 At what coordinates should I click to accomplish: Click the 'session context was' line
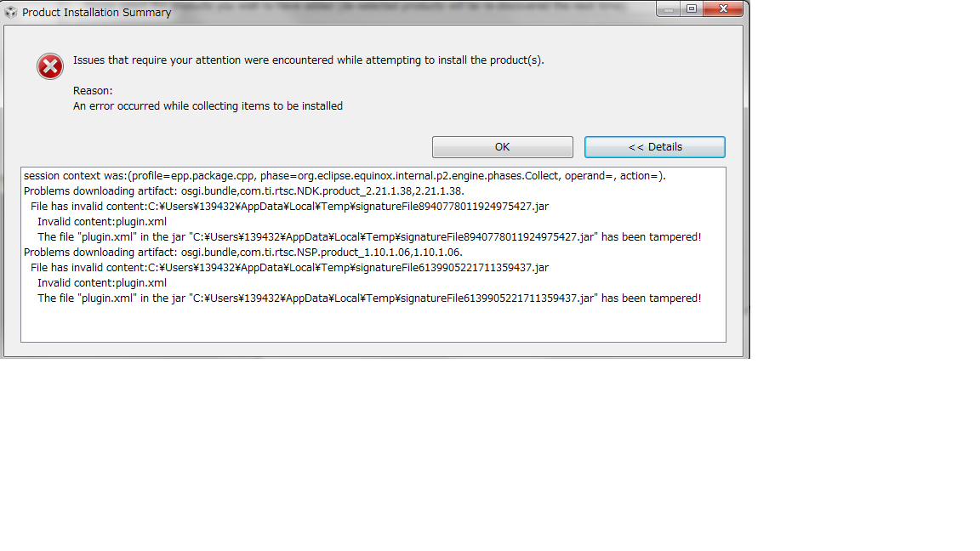point(345,176)
